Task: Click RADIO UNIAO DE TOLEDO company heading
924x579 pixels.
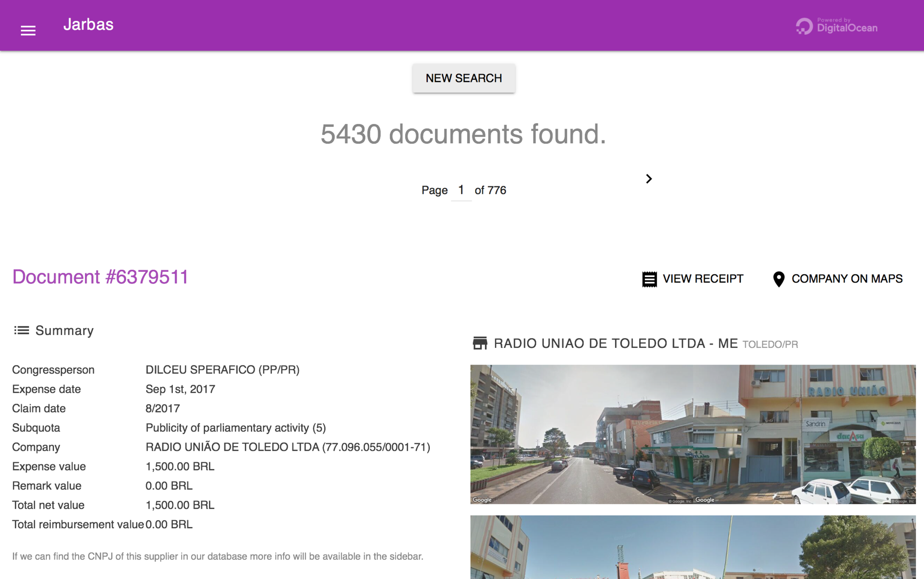Action: click(616, 344)
